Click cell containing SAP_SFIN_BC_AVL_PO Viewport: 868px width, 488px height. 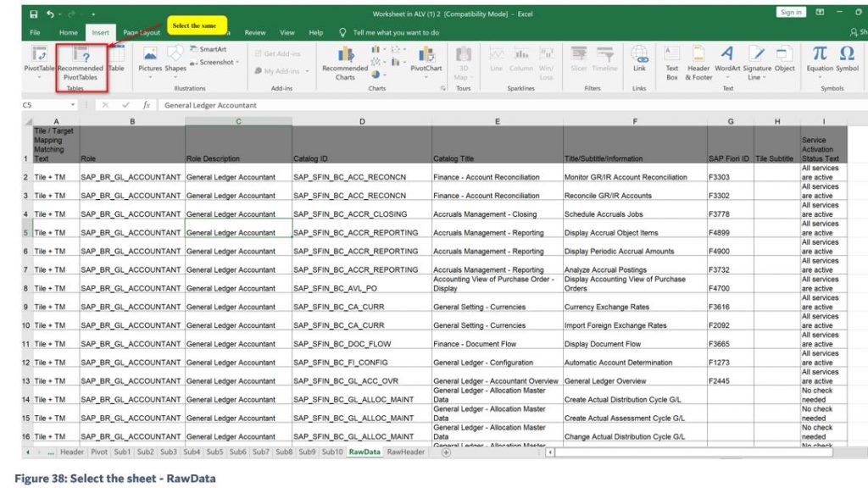(362, 284)
